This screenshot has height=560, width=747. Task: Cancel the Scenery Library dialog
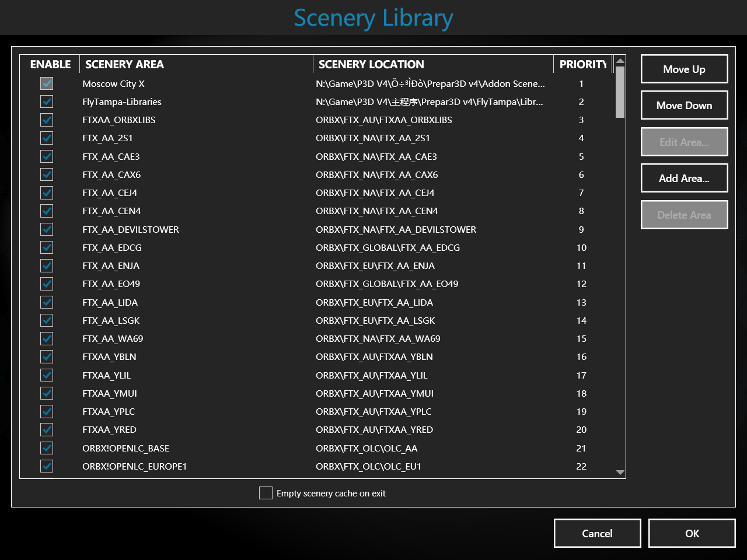point(597,533)
